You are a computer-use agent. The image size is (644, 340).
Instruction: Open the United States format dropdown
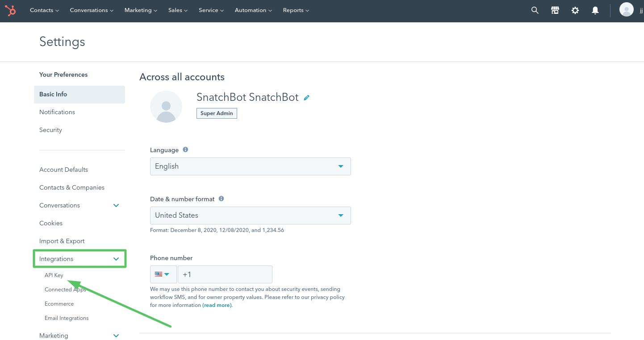click(x=251, y=216)
